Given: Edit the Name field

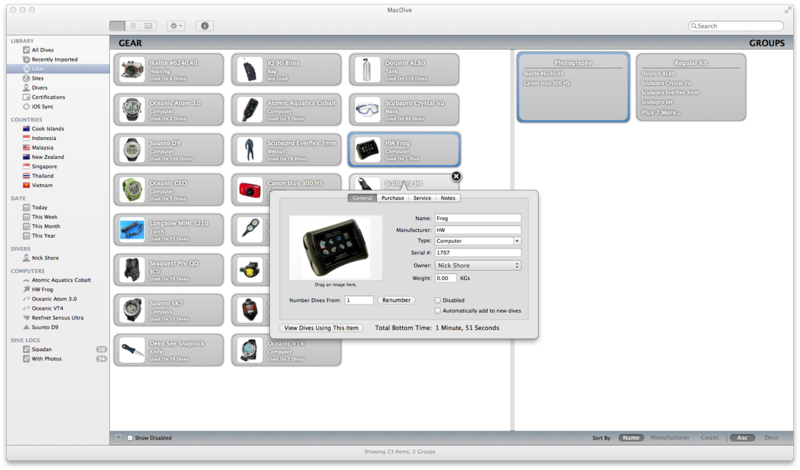Looking at the screenshot, I should pyautogui.click(x=478, y=218).
